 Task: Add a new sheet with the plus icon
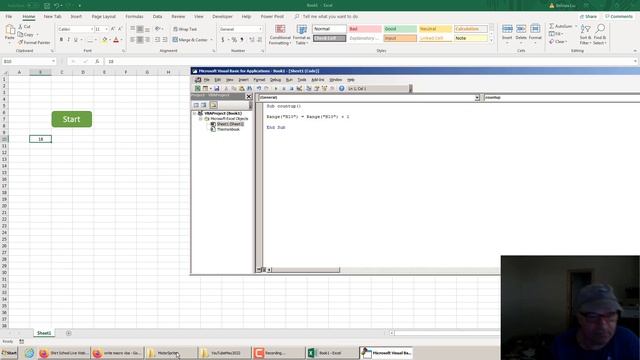(69, 333)
